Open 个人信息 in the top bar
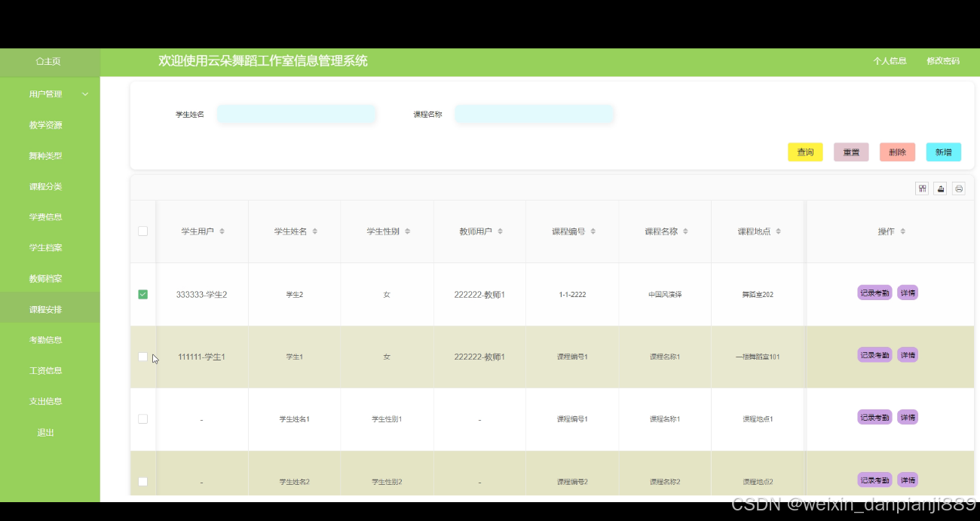980x521 pixels. pos(890,61)
